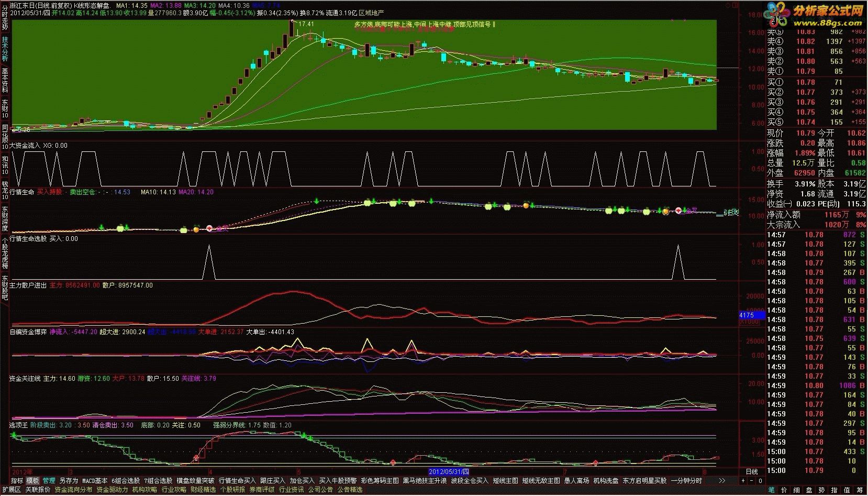Image resolution: width=868 pixels, height=496 pixels.
Task: Select the 筹 chip distribution tab
Action: (x=860, y=490)
